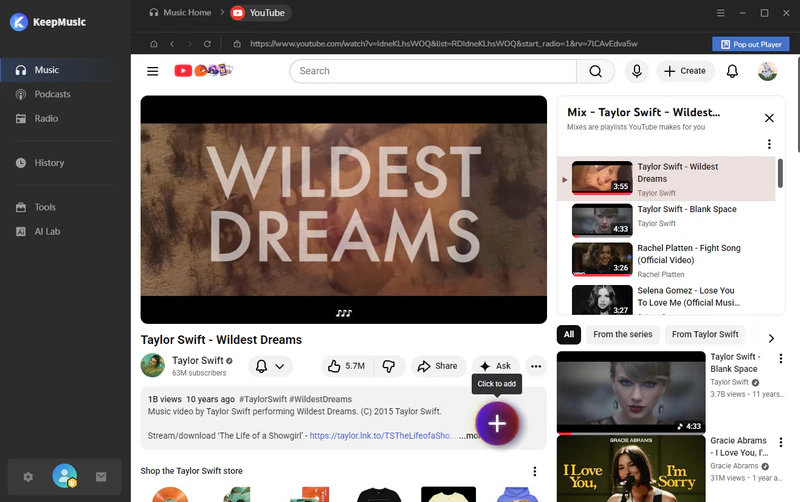Play Selena Gomez - Lose You To Love Me
The height and width of the screenshot is (502, 800).
point(666,299)
